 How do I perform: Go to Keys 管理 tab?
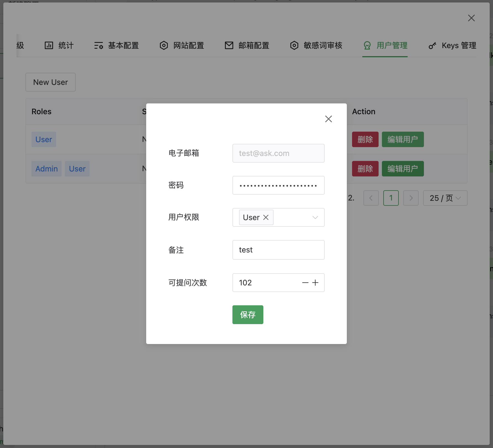pos(452,45)
